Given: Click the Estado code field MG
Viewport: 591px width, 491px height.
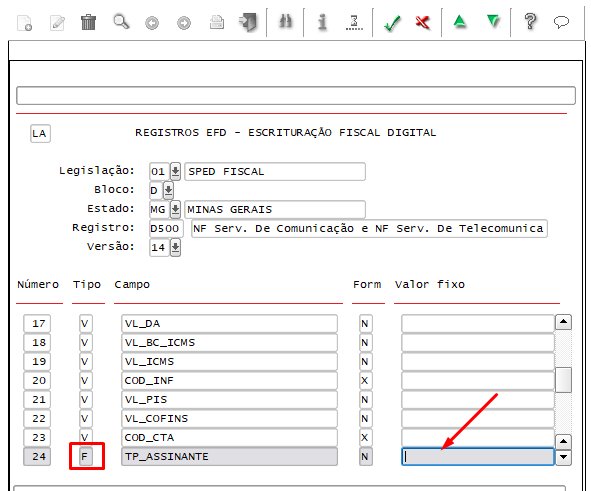Looking at the screenshot, I should pos(159,209).
